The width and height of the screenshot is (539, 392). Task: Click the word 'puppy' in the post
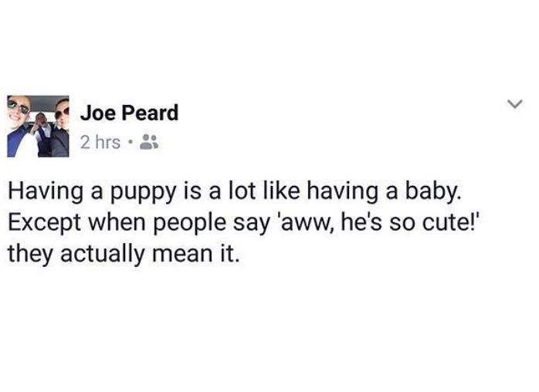[x=143, y=194]
